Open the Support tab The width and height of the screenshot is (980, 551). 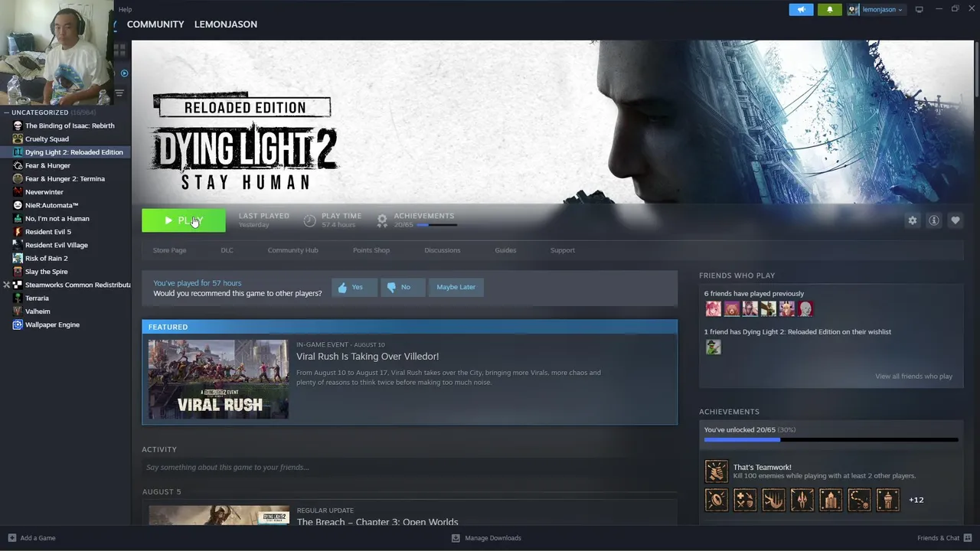click(562, 250)
